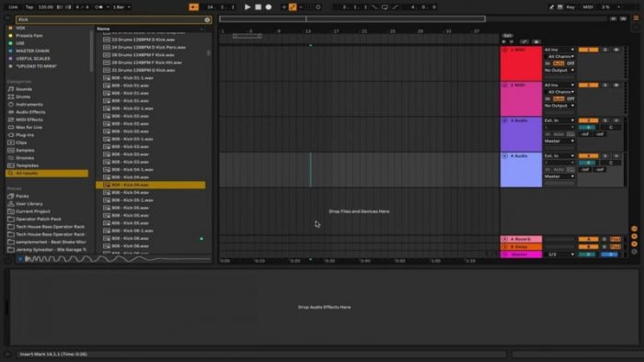The height and width of the screenshot is (362, 644).
Task: Toggle the 2 MIDI track activator
Action: (x=588, y=85)
